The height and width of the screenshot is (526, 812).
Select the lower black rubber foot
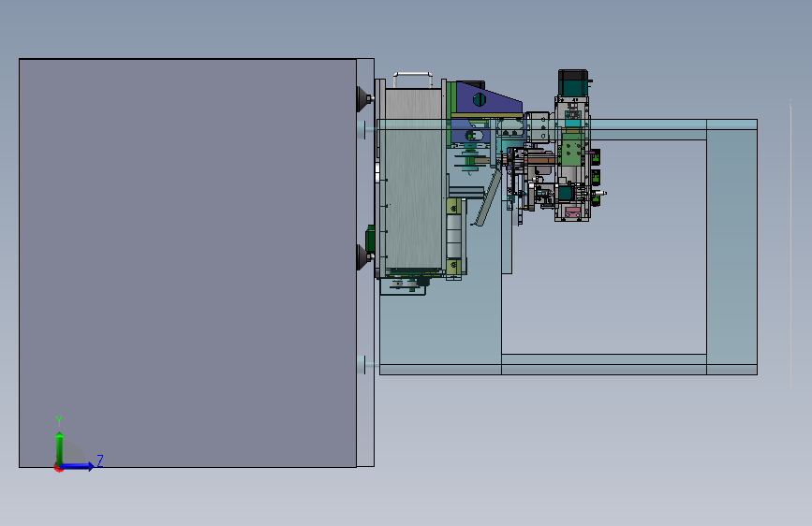[x=364, y=257]
